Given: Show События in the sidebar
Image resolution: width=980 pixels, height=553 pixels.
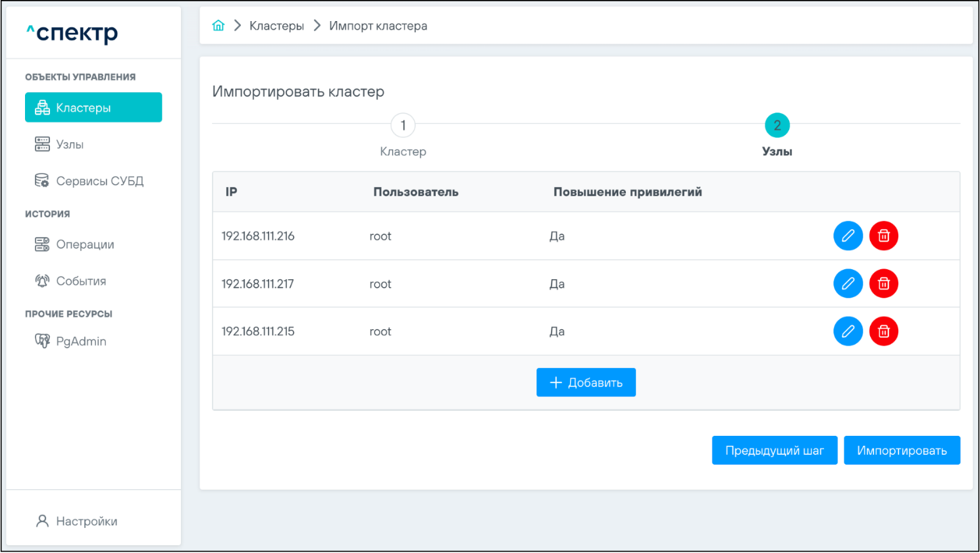Looking at the screenshot, I should click(x=80, y=281).
